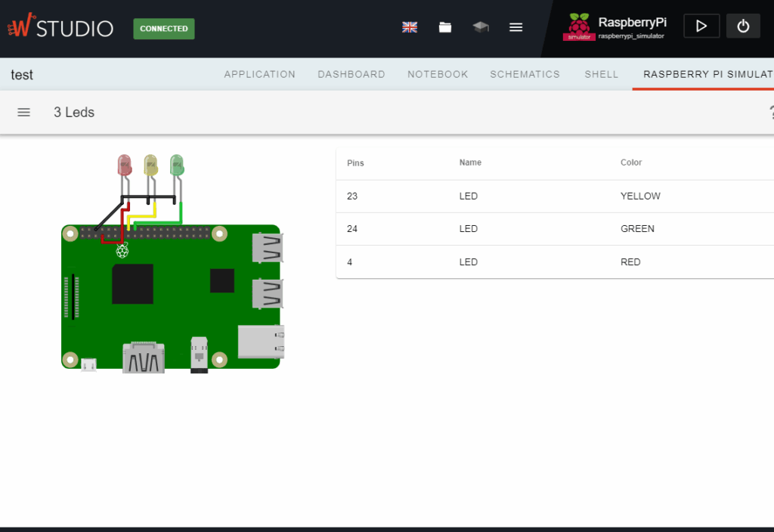The height and width of the screenshot is (532, 774).
Task: Select the SCHEMATICS tab
Action: click(x=525, y=74)
